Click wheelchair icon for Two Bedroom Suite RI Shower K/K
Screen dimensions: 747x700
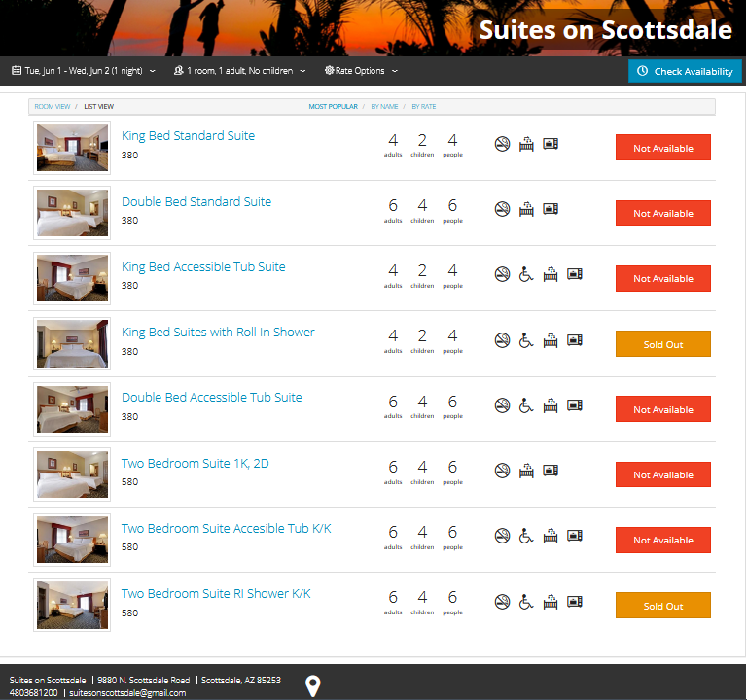(x=526, y=602)
